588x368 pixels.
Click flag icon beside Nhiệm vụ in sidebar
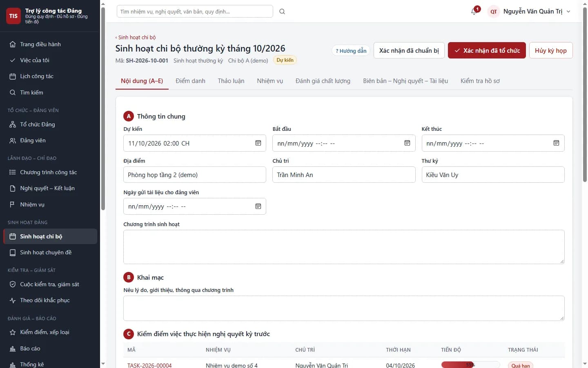pos(13,204)
